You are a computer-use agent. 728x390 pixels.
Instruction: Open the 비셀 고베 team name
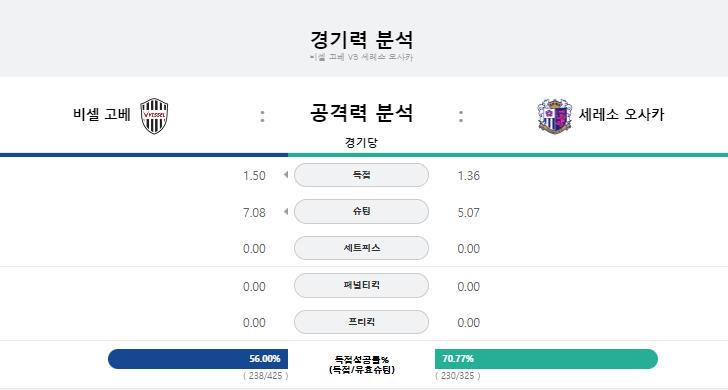click(102, 114)
